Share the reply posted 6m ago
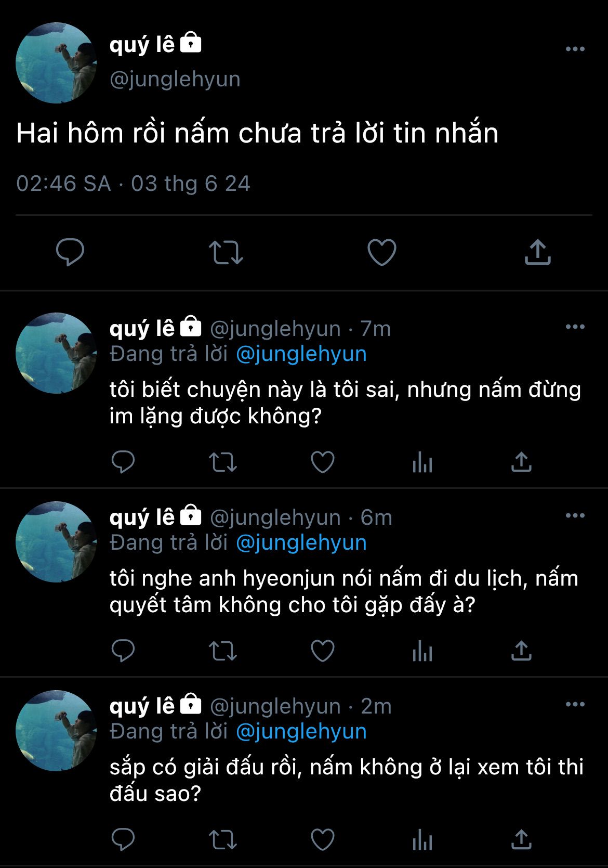This screenshot has height=868, width=608. [521, 651]
